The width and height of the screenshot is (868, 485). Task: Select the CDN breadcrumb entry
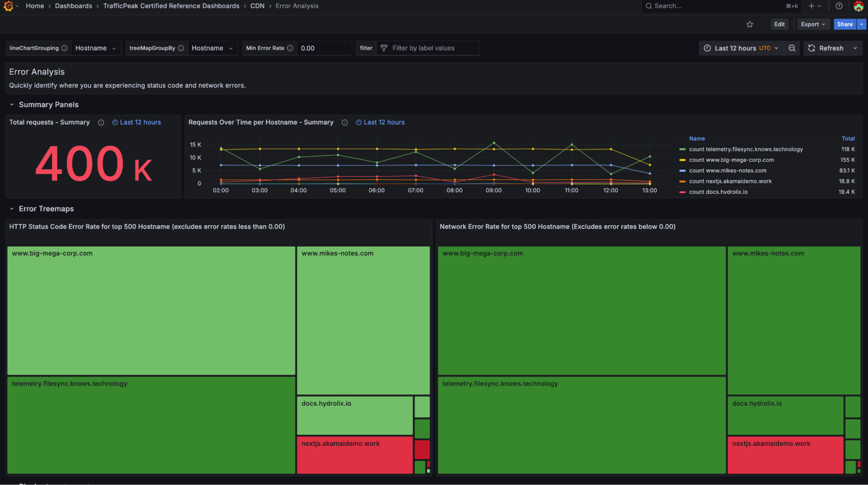click(x=257, y=6)
